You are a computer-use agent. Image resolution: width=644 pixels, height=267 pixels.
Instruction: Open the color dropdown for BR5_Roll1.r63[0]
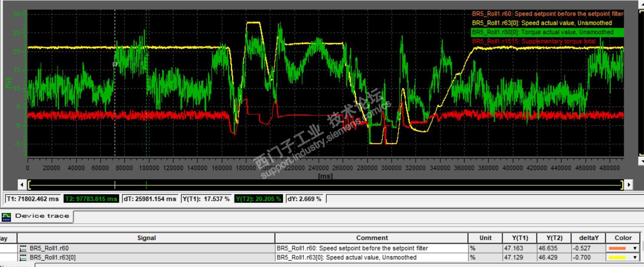click(x=635, y=257)
